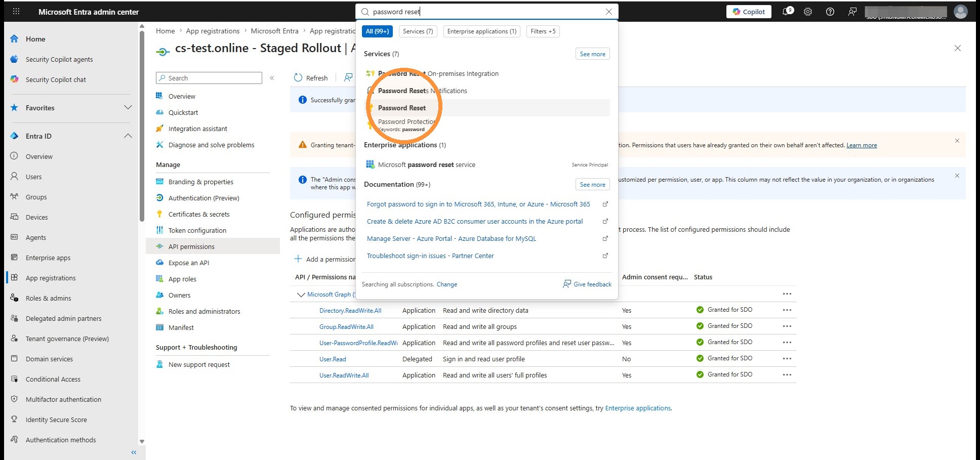Open Forgot password to sign in documentation link

pos(478,204)
